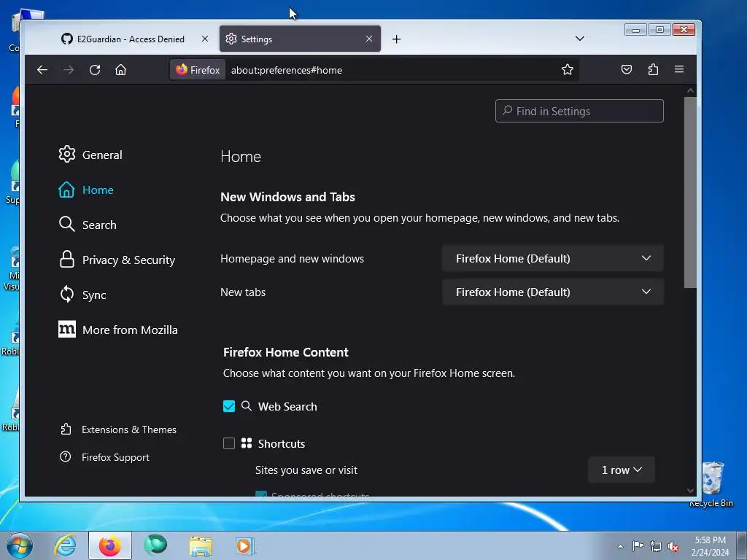Click the settings page vertical scrollbar

pos(690,192)
